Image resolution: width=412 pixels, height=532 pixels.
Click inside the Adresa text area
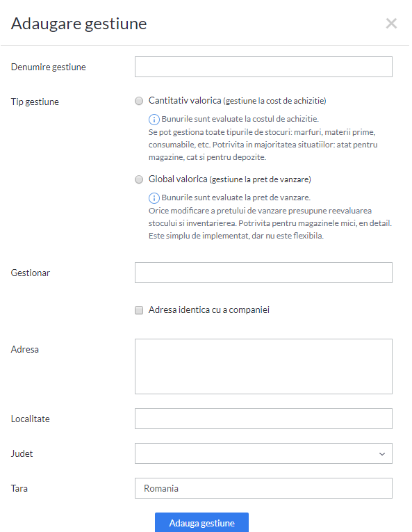[x=263, y=366]
